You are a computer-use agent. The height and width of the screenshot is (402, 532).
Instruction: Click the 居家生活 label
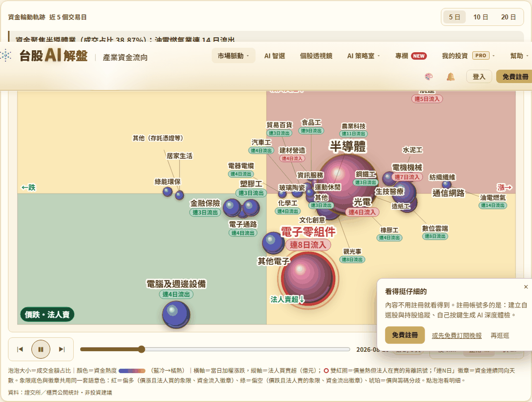pyautogui.click(x=180, y=156)
